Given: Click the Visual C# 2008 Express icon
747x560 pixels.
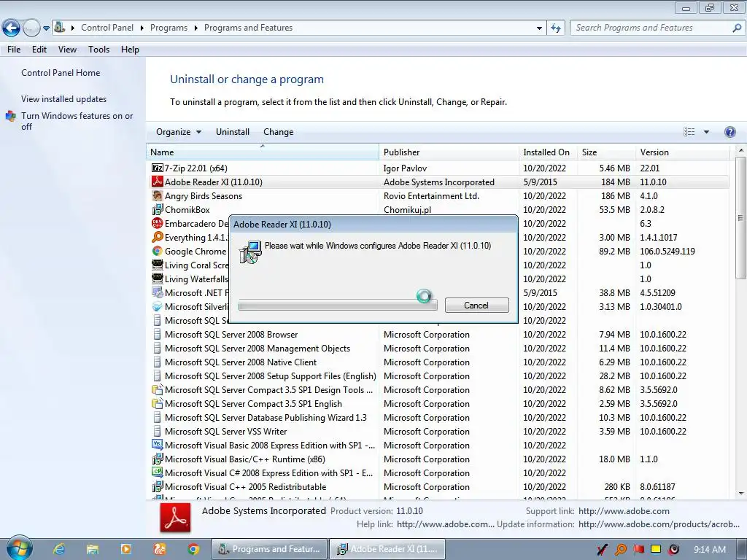Looking at the screenshot, I should pyautogui.click(x=158, y=472).
